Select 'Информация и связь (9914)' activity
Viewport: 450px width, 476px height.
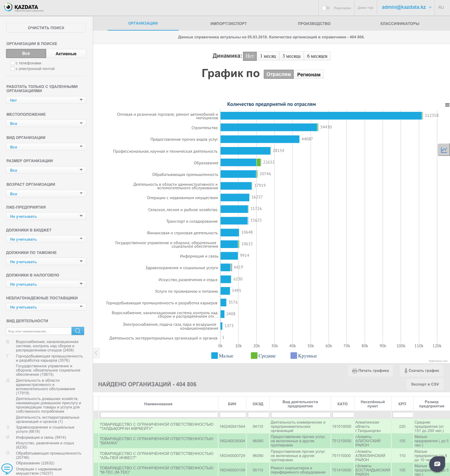coord(41,437)
